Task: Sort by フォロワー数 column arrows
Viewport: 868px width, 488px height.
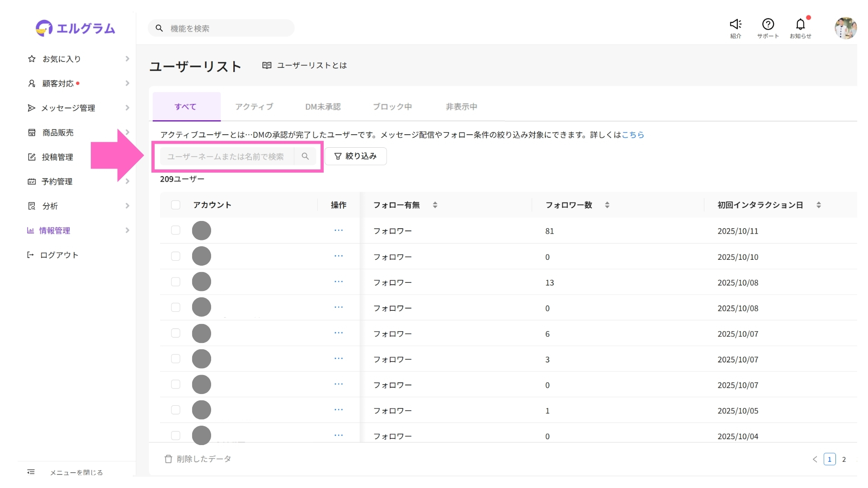Action: point(607,205)
